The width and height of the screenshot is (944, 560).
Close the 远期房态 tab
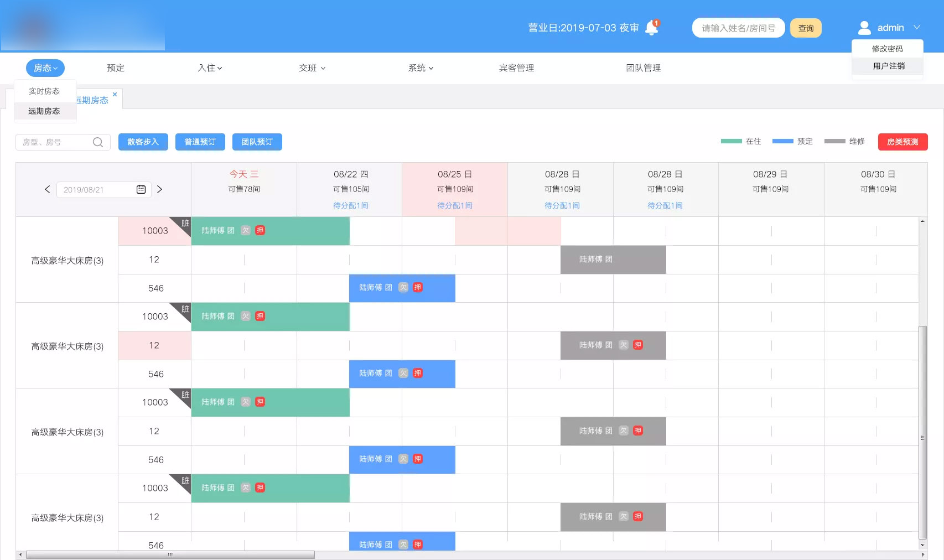pos(115,95)
